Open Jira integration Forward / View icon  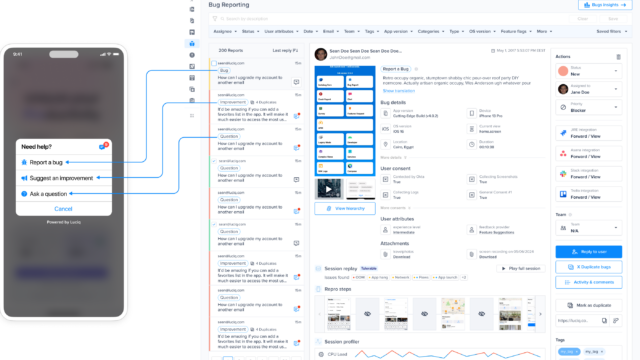(x=563, y=133)
